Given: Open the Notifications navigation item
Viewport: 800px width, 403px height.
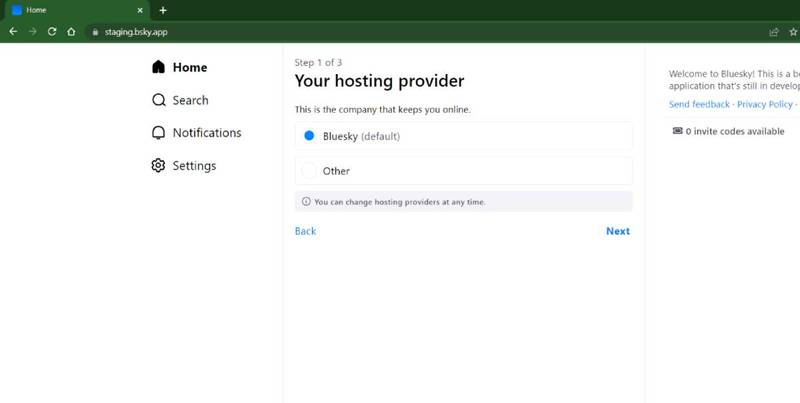Looking at the screenshot, I should point(197,133).
